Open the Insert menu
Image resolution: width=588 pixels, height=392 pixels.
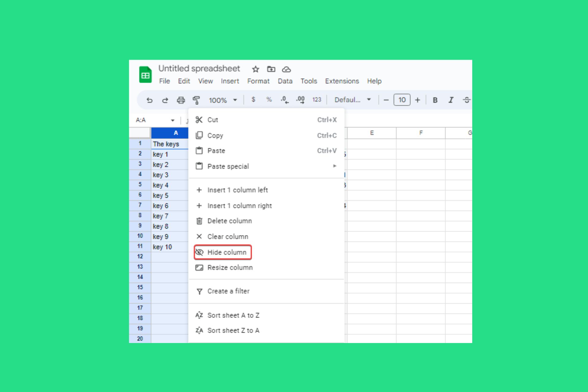pyautogui.click(x=230, y=81)
